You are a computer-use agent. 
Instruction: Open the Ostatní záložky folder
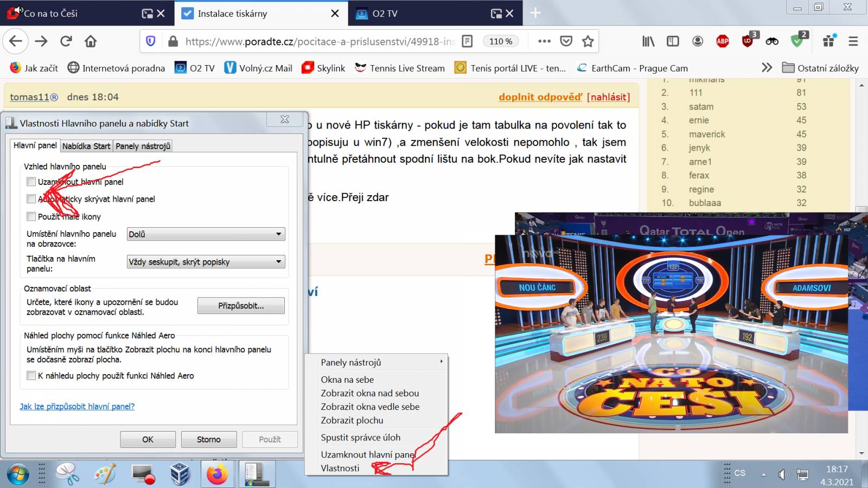[820, 68]
